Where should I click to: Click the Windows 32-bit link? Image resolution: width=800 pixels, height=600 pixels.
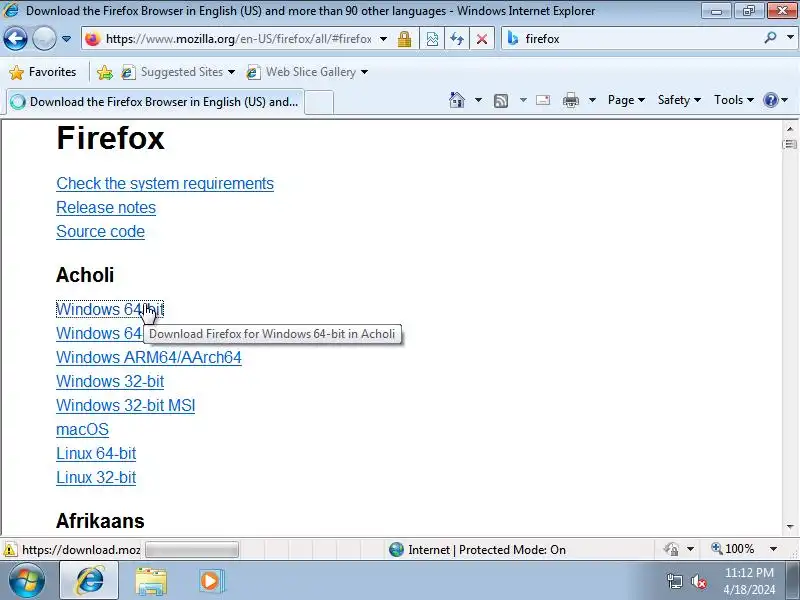pyautogui.click(x=110, y=381)
